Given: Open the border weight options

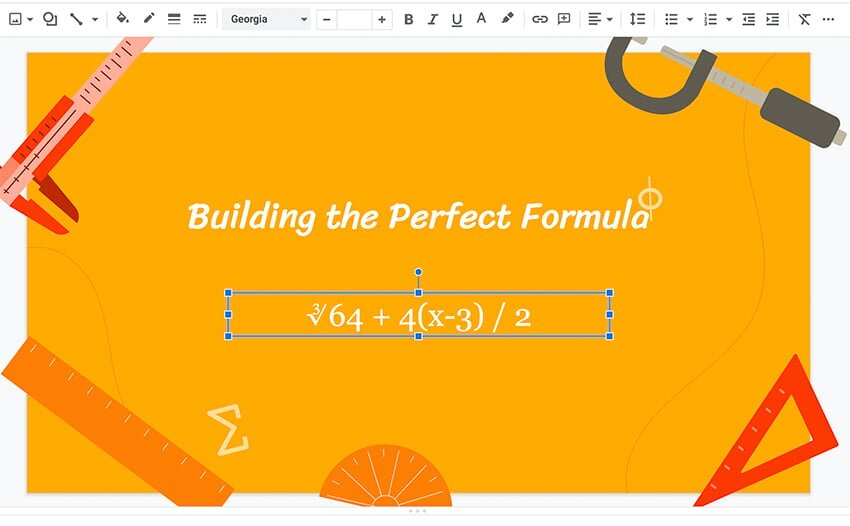Looking at the screenshot, I should coord(174,19).
